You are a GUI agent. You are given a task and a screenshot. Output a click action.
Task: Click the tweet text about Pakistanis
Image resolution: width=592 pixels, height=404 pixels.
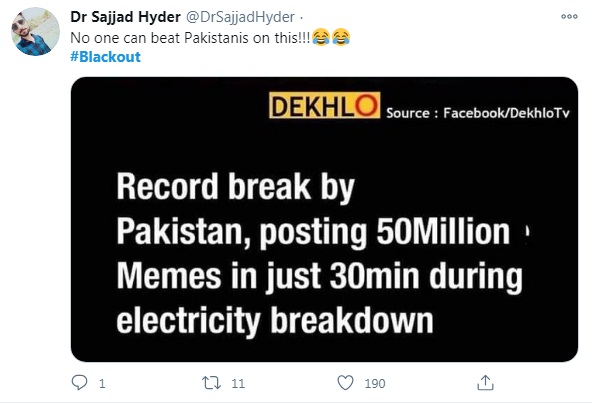[190, 38]
